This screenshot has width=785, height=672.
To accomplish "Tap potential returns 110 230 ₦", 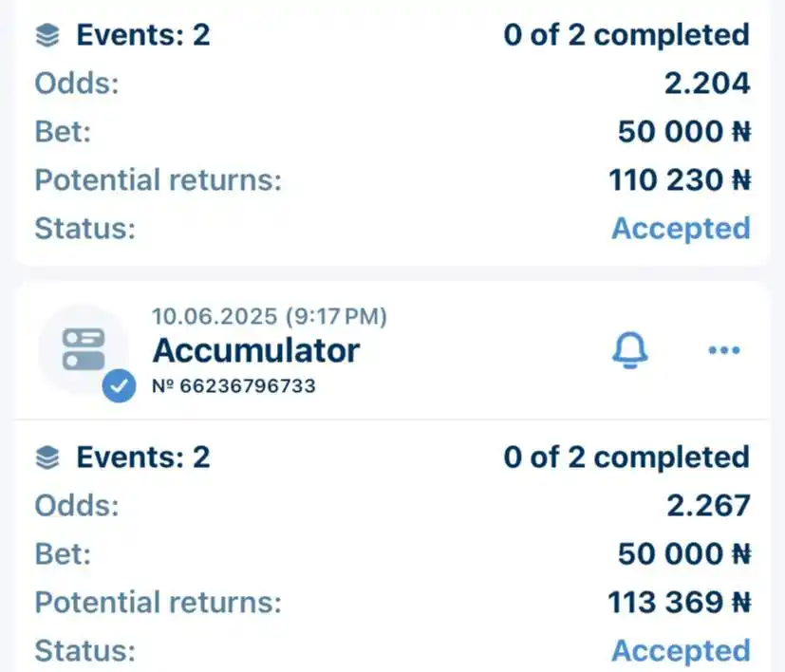I will (680, 179).
